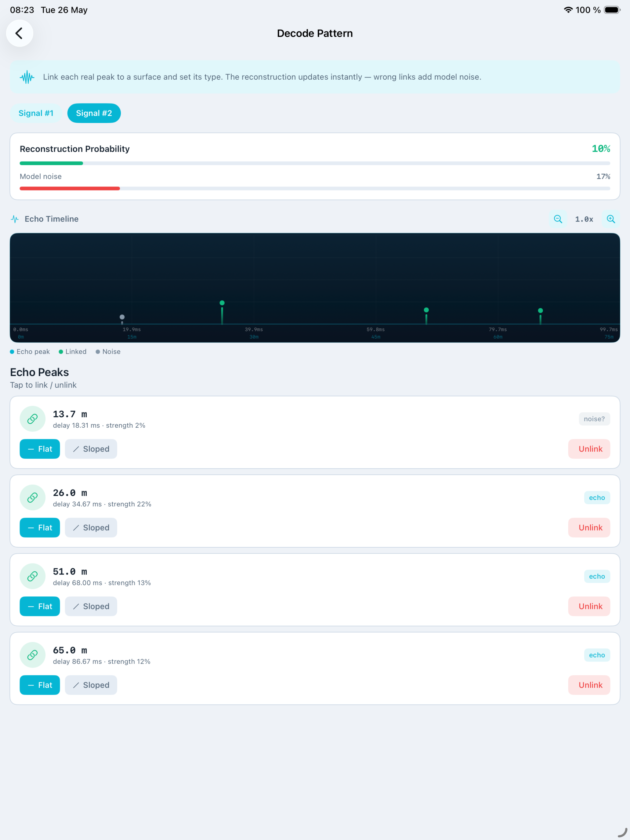Tap the Reconstruction Probability green bar

point(51,163)
